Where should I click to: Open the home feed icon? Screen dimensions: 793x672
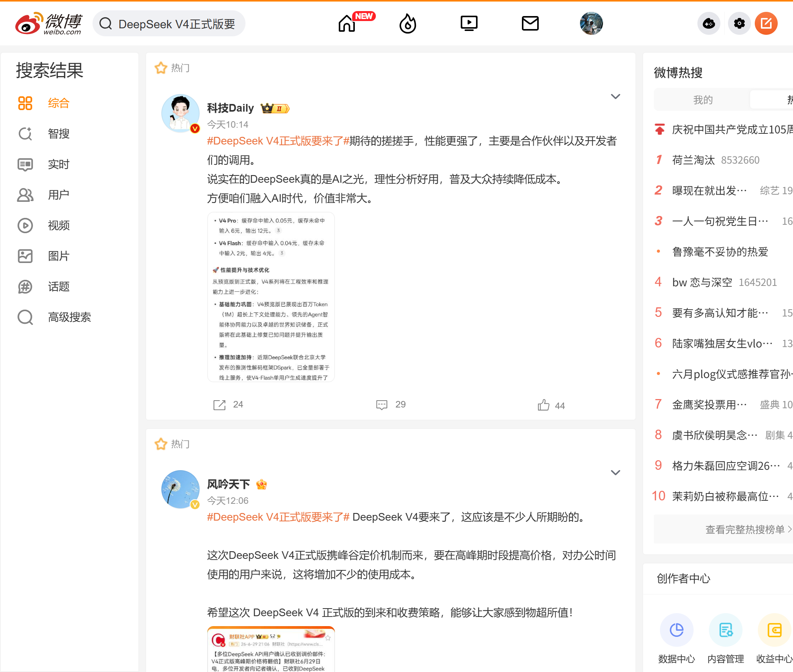(347, 24)
